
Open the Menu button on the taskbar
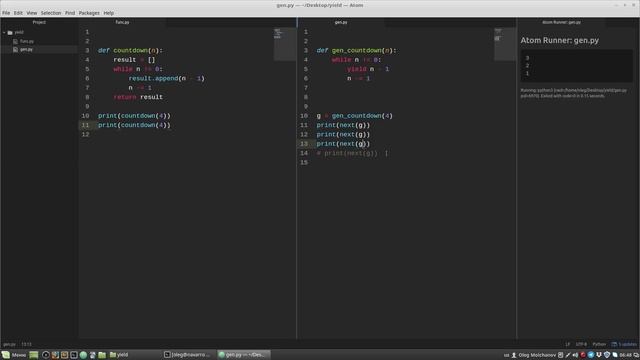[x=14, y=355]
